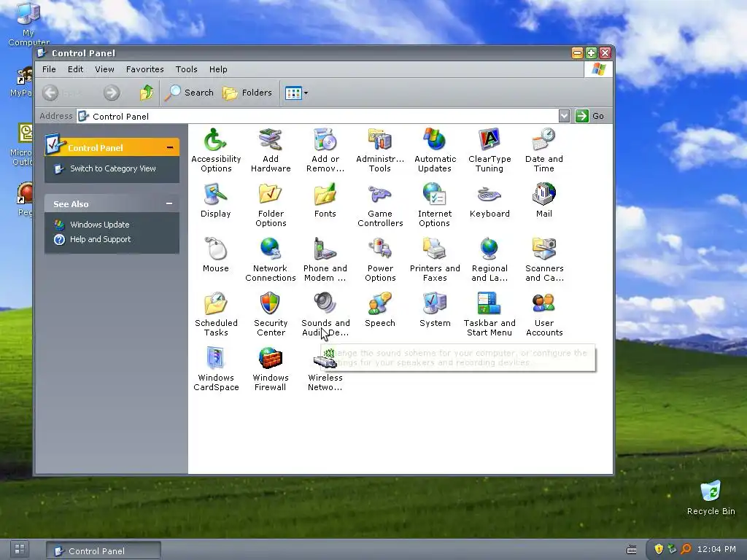747x560 pixels.
Task: Open the Edit menu
Action: (75, 69)
